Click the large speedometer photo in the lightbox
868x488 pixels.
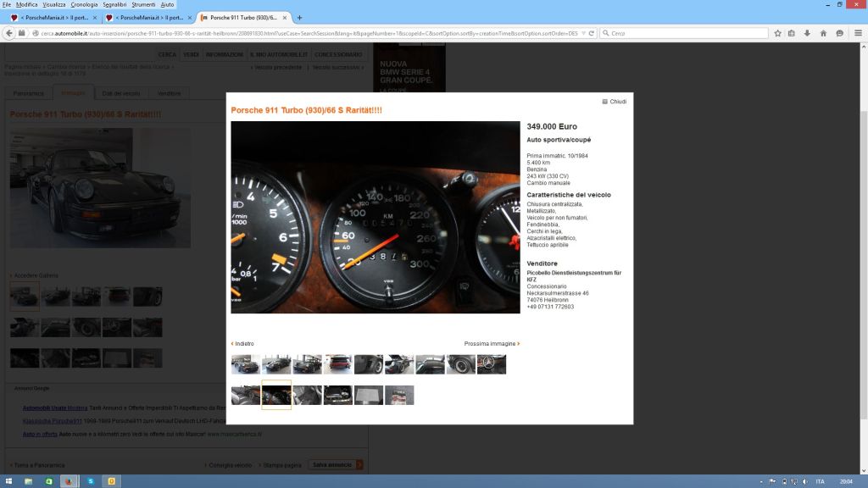(376, 217)
